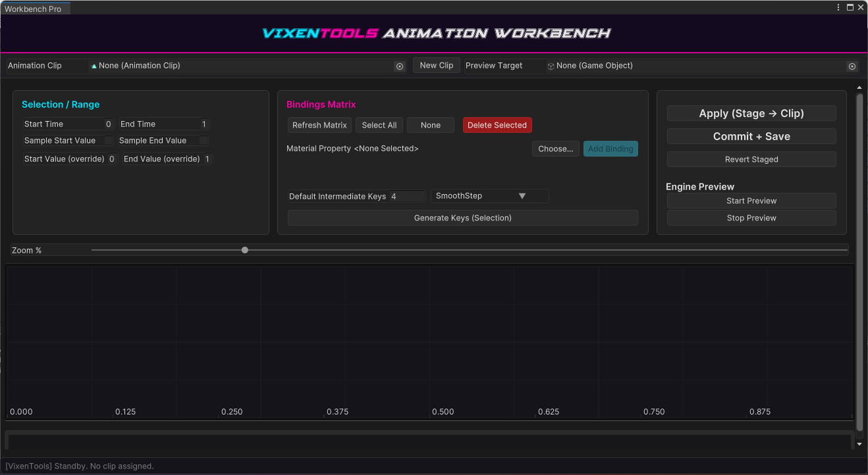Click the Zoom % slider handle

pyautogui.click(x=245, y=250)
